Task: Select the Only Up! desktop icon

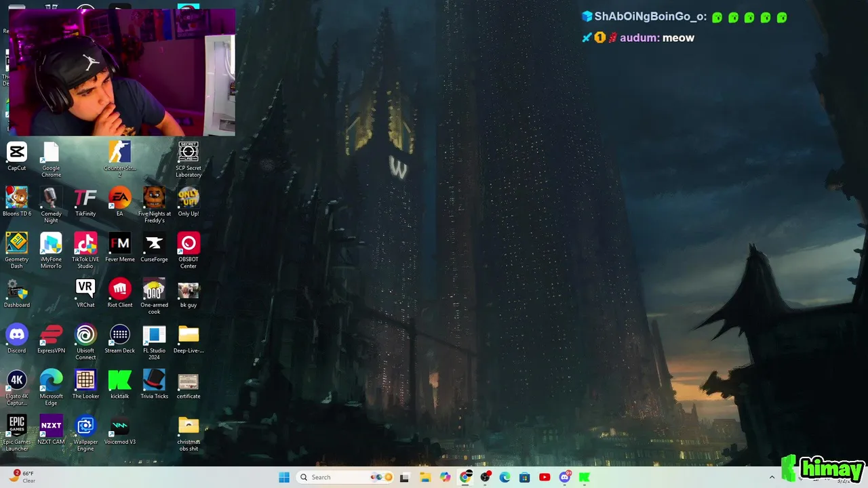Action: point(189,202)
